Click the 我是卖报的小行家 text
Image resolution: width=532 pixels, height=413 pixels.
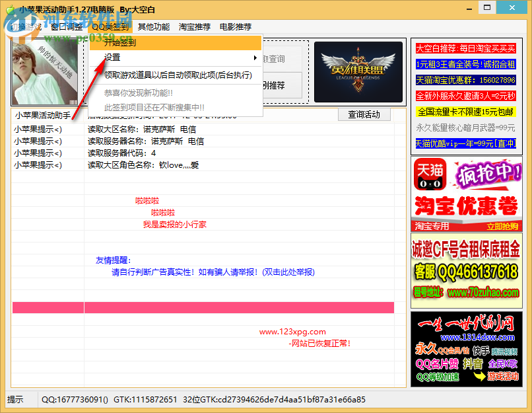coord(174,225)
